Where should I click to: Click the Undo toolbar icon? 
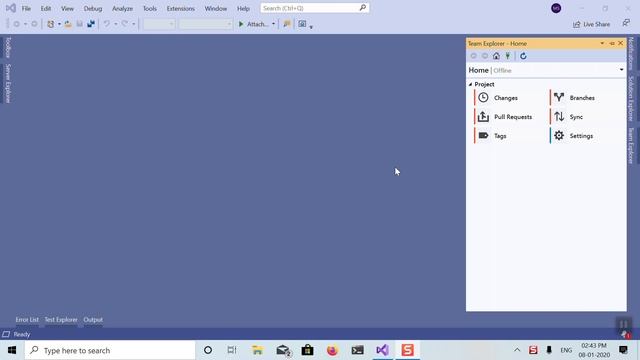pyautogui.click(x=107, y=24)
